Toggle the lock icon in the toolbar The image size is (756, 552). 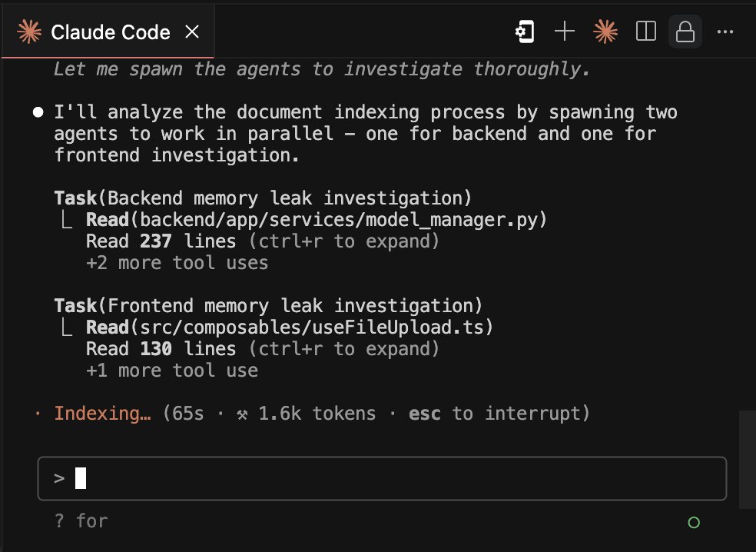pos(685,32)
